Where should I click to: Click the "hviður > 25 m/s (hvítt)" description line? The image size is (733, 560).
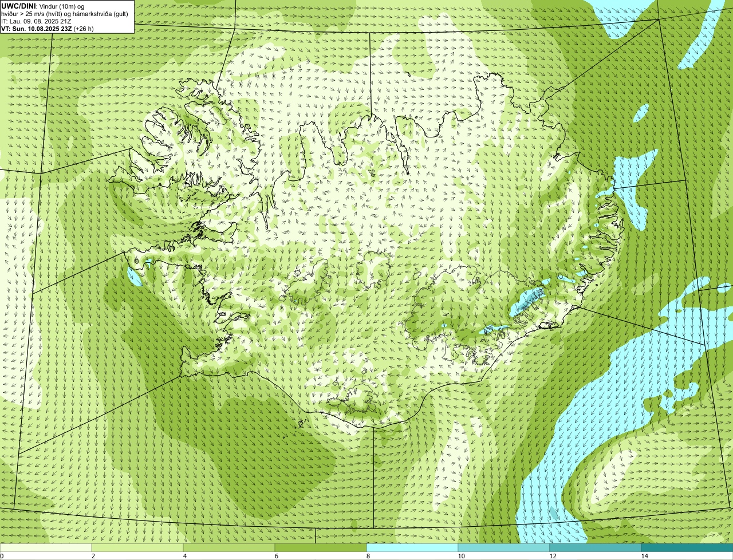coord(66,14)
